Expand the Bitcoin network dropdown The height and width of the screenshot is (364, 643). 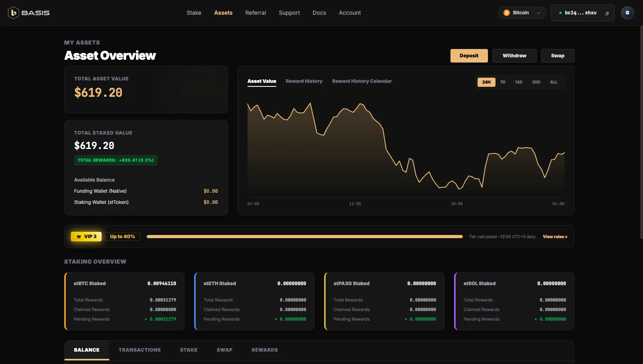pos(522,13)
